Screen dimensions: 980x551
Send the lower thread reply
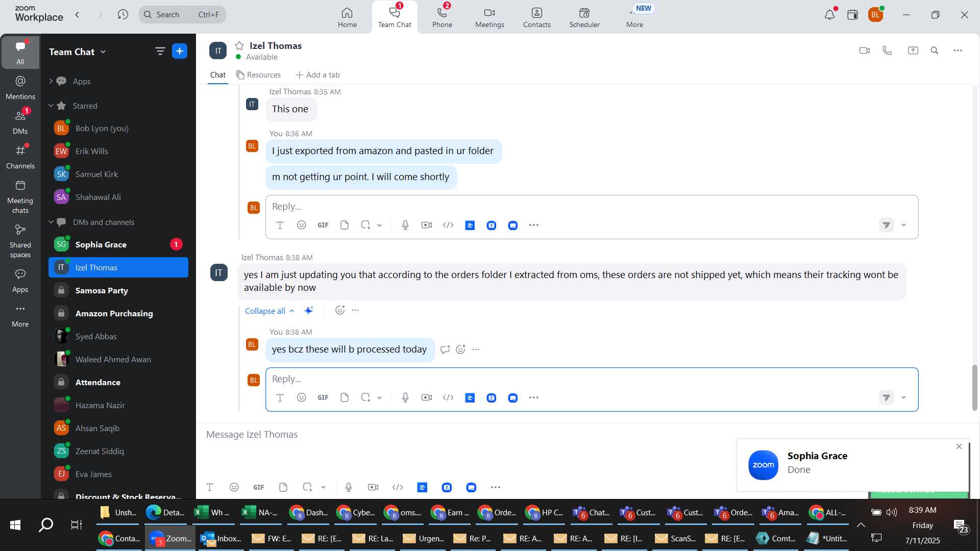(887, 397)
